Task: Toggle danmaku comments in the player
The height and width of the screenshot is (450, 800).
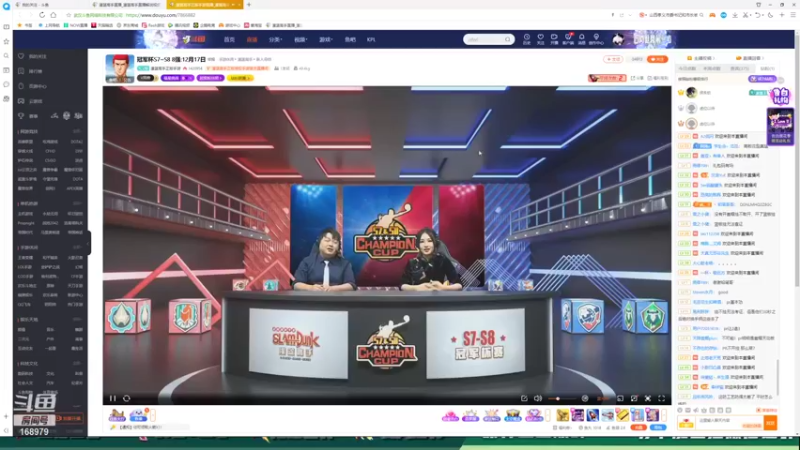Action: click(x=585, y=398)
